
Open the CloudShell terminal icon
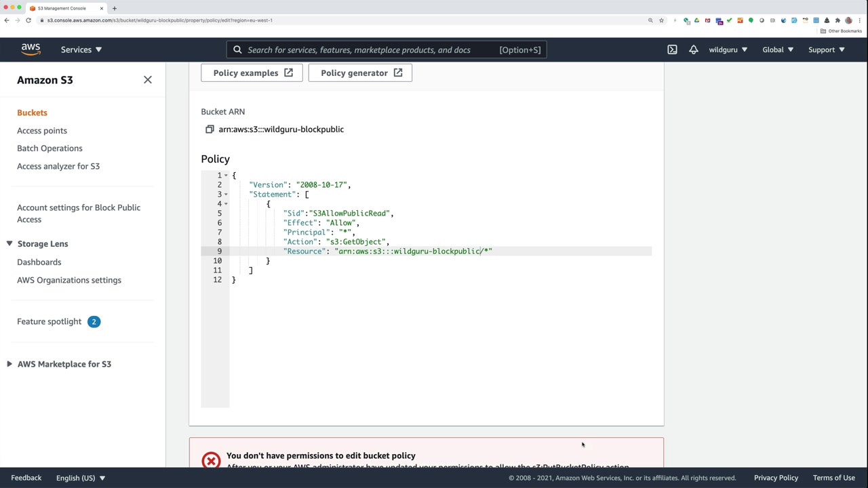[672, 49]
